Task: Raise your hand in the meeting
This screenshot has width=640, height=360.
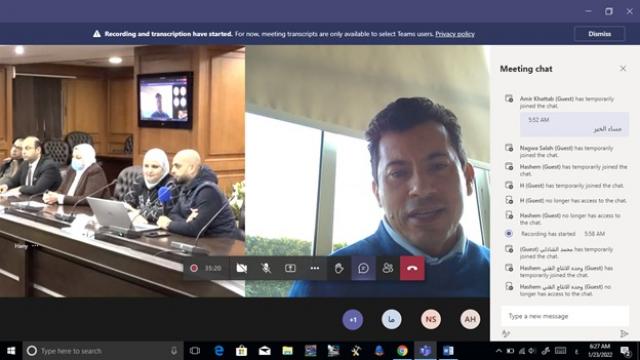Action: click(x=339, y=268)
